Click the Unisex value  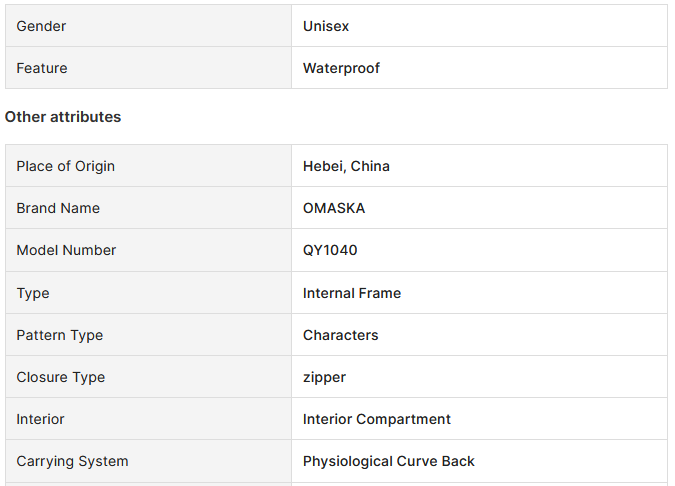tap(326, 26)
